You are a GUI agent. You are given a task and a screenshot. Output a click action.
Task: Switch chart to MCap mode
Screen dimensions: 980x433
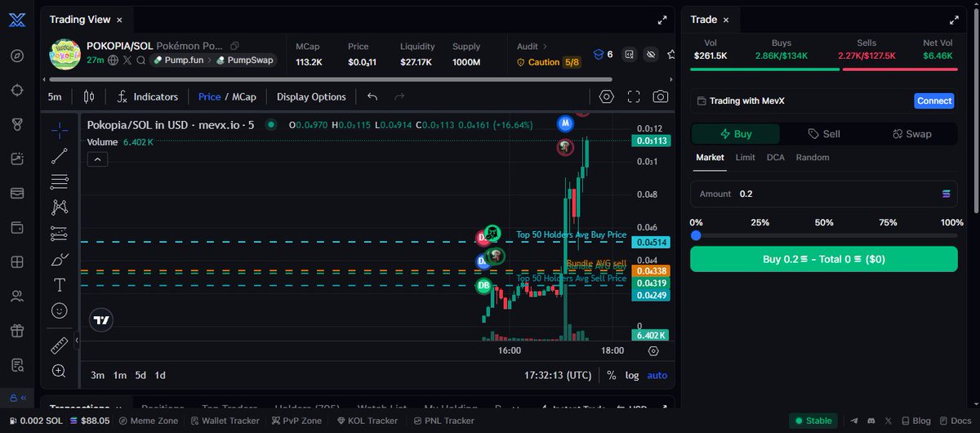coord(244,96)
